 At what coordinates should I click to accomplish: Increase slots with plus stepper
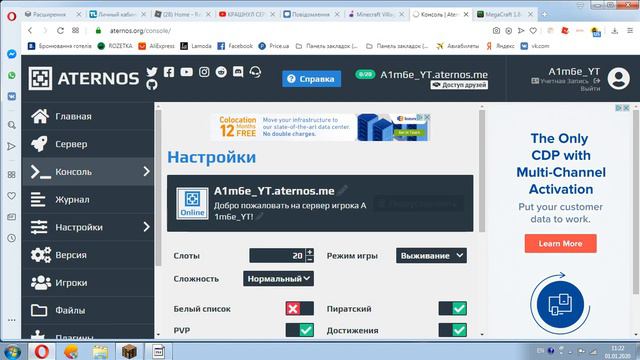click(310, 252)
